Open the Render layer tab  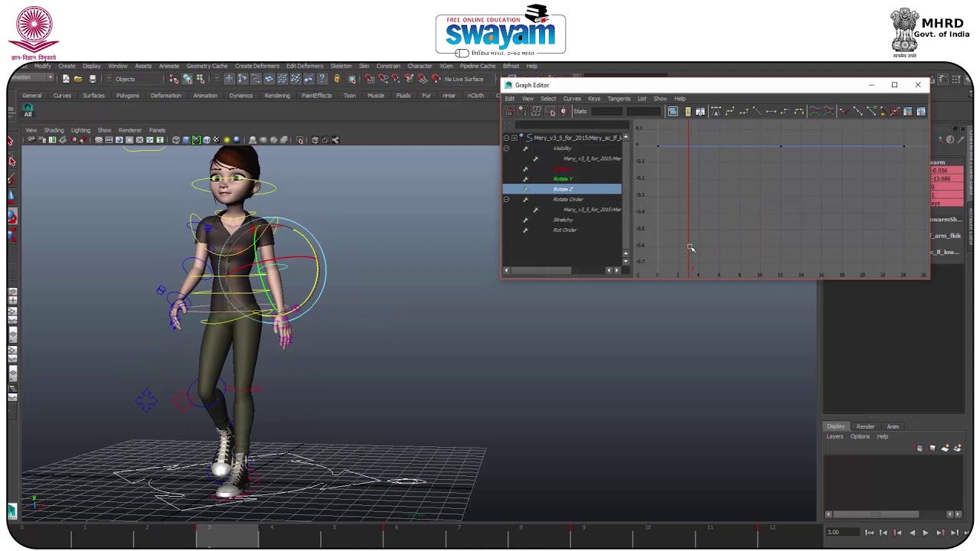point(865,426)
